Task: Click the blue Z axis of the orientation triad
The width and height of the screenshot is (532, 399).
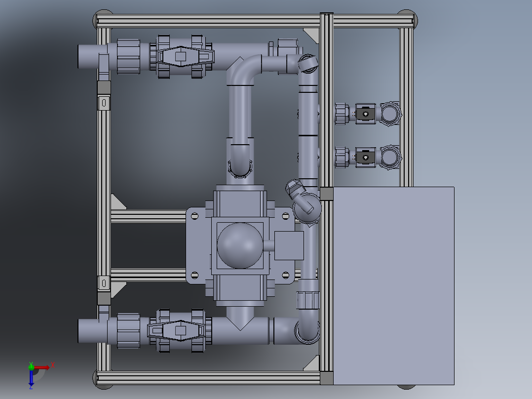Action: coord(31,378)
